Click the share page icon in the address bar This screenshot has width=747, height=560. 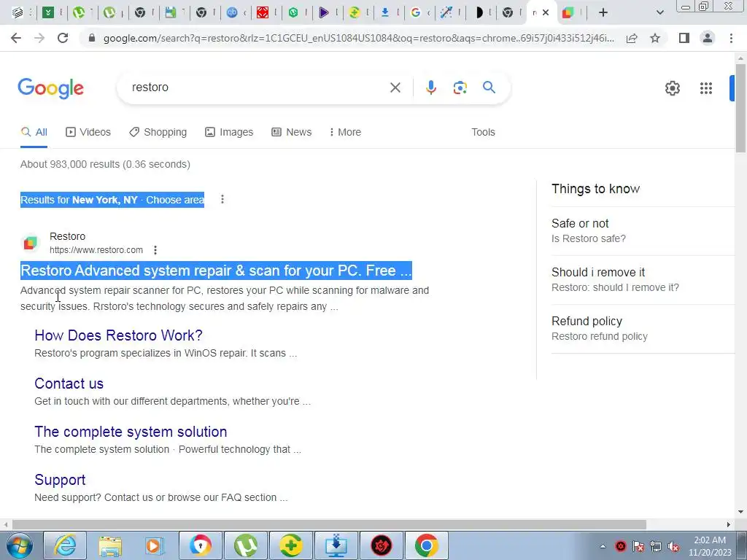coord(632,38)
